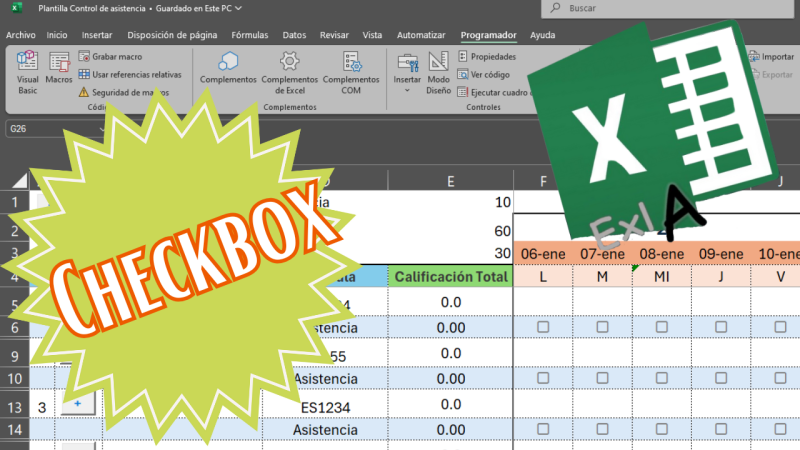Click the search magnifier icon
The width and height of the screenshot is (800, 450).
556,8
